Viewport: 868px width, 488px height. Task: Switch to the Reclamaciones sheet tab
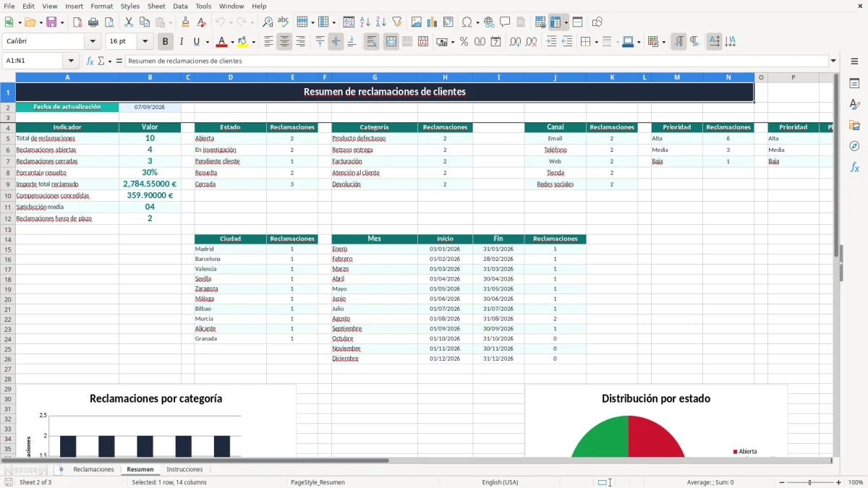click(x=93, y=469)
